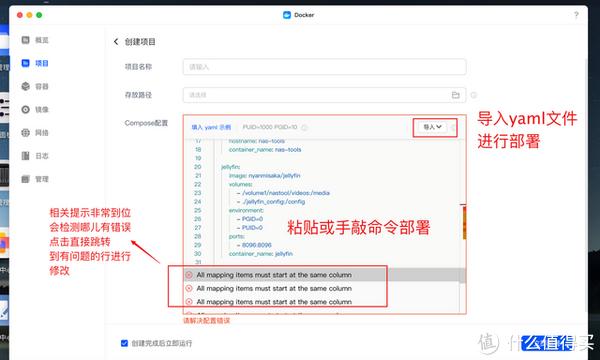The image size is (600, 360).
Task: Click the PUID=1000 PGID=10 hint text
Action: [270, 127]
